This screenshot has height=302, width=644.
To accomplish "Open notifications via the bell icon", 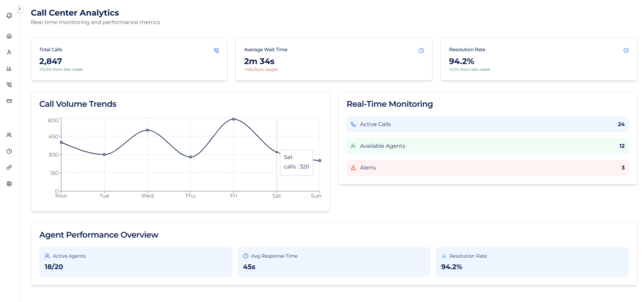I will (x=9, y=16).
